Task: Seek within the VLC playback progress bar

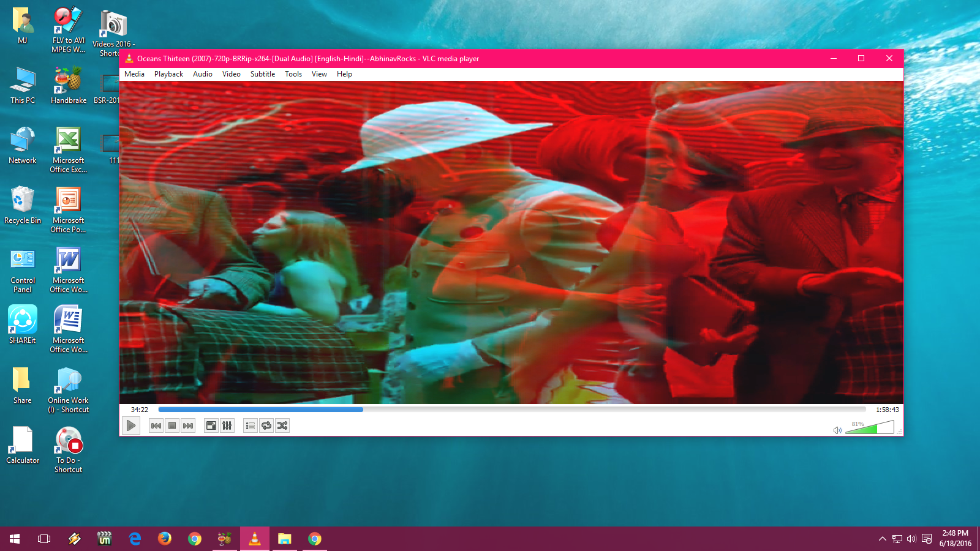Action: coord(512,410)
